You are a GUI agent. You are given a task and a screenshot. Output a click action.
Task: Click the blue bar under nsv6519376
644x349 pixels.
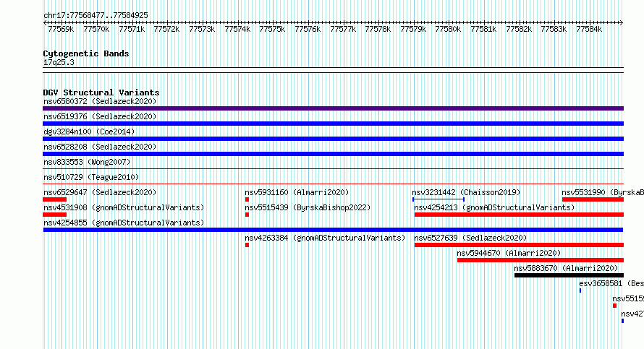[333, 124]
